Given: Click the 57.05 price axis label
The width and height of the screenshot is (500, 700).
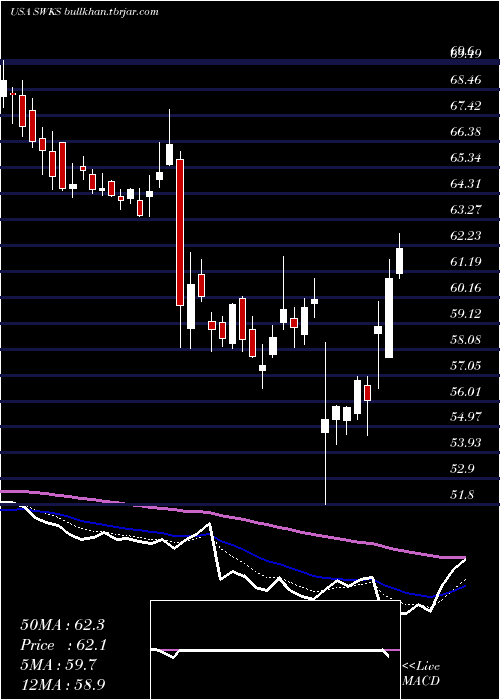Looking at the screenshot, I should 466,365.
